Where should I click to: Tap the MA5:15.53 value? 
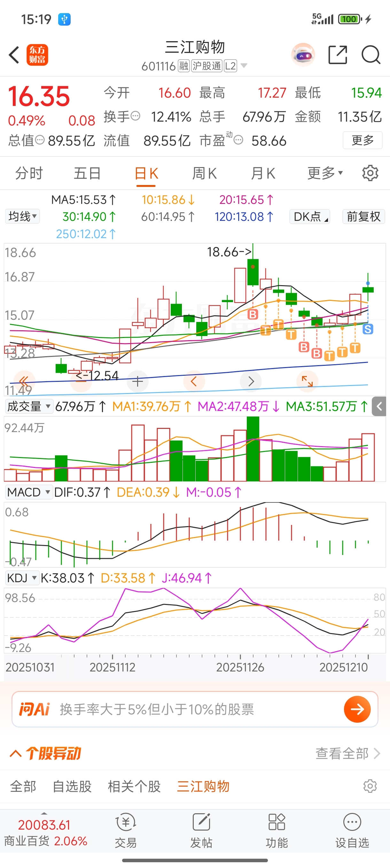[83, 200]
